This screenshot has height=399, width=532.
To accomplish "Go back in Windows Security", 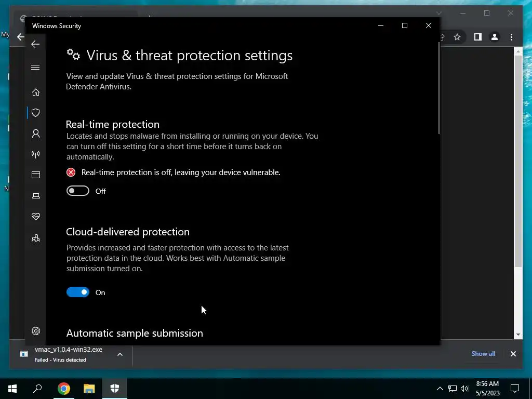I will click(35, 44).
